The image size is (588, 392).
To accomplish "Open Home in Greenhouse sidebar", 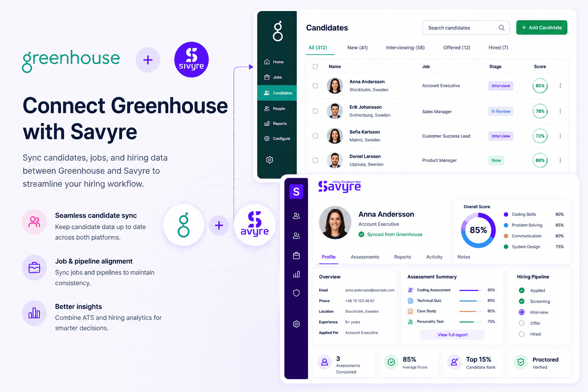I will [274, 62].
